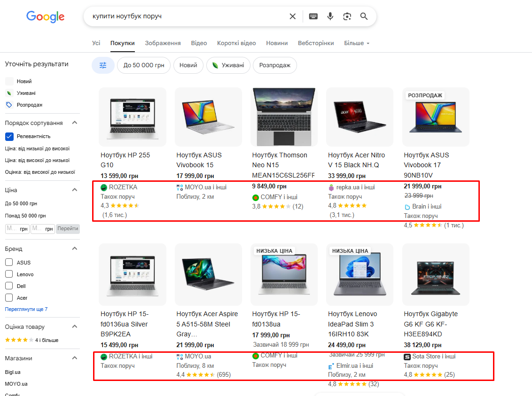The width and height of the screenshot is (532, 396).
Task: Filter by MOYO.ua store in sidebar
Action: 16,384
